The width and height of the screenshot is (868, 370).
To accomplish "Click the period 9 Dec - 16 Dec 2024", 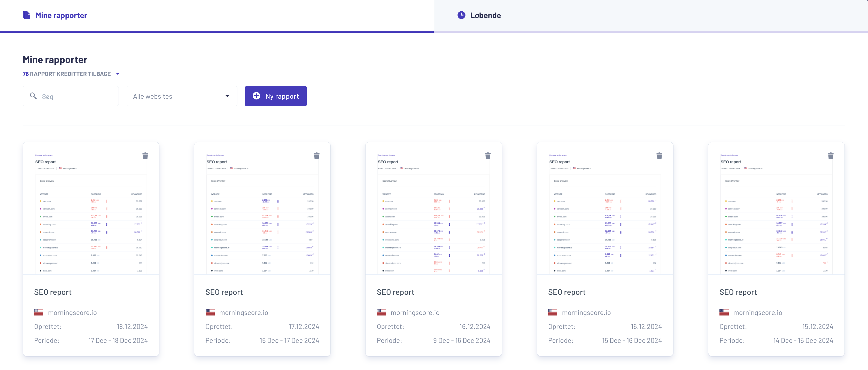I will coord(462,341).
